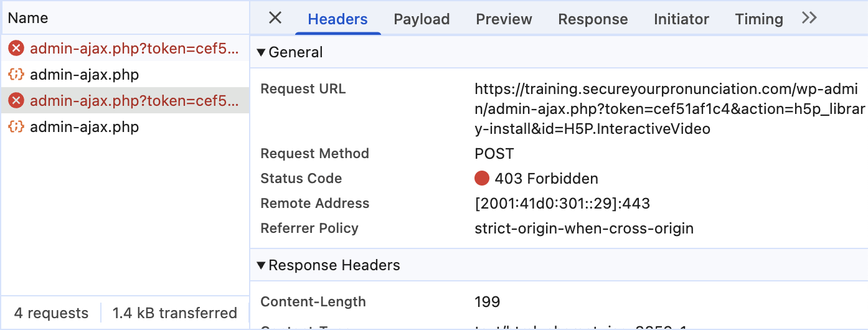View the Timing tab
Screen dimensions: 868x330
pos(759,19)
